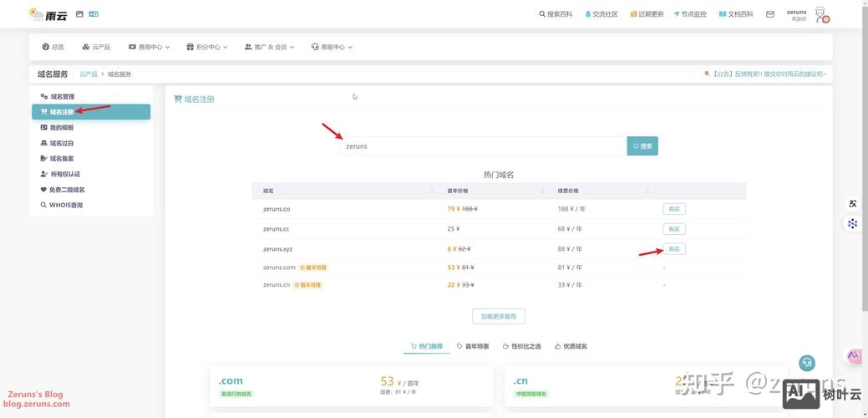
Task: Click 购买 for zeruns.co
Action: click(x=674, y=209)
